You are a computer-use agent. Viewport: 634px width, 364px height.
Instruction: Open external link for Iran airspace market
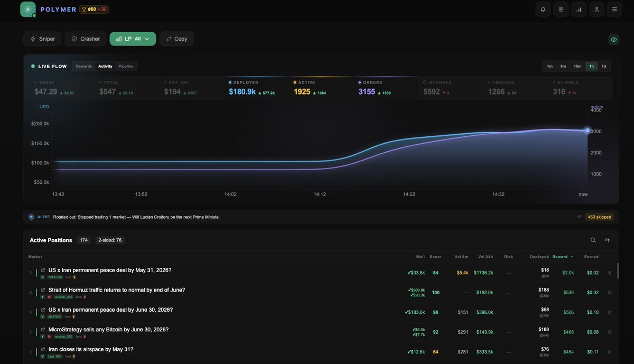43,350
